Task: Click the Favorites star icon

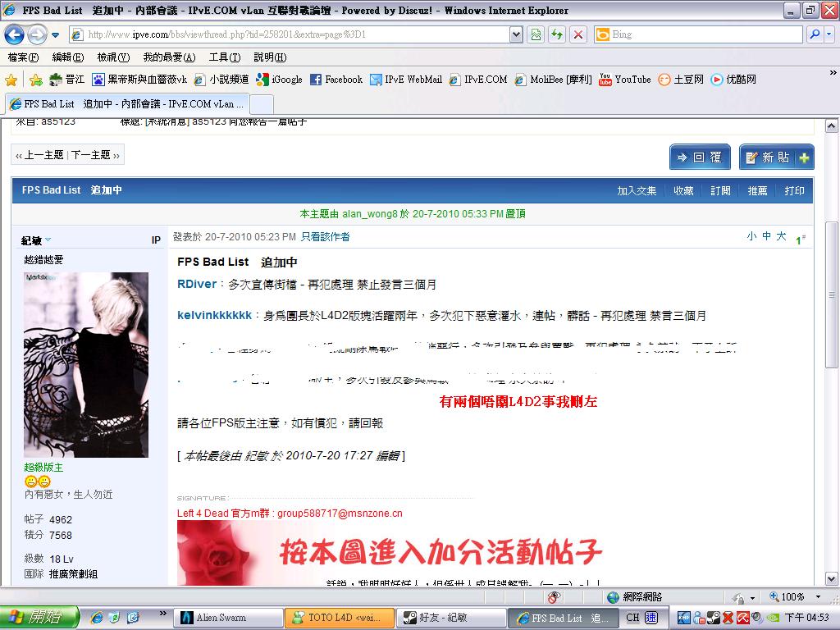Action: tap(11, 80)
